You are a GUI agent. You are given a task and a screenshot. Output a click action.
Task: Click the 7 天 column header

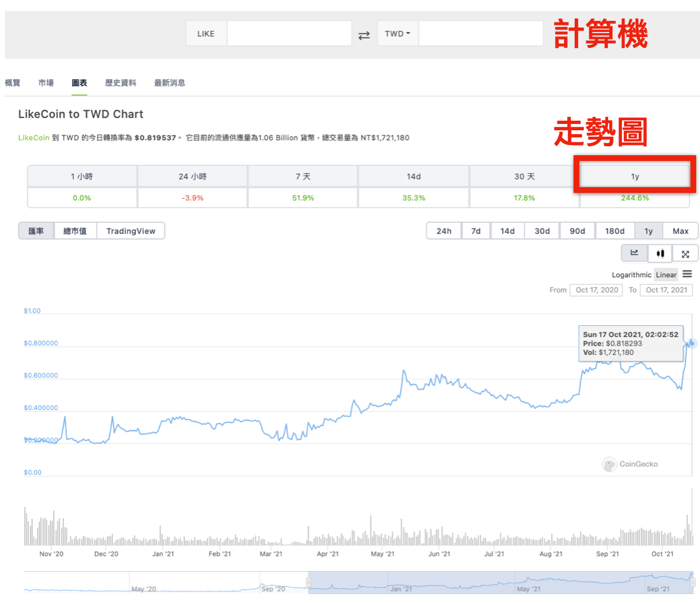[x=303, y=176]
